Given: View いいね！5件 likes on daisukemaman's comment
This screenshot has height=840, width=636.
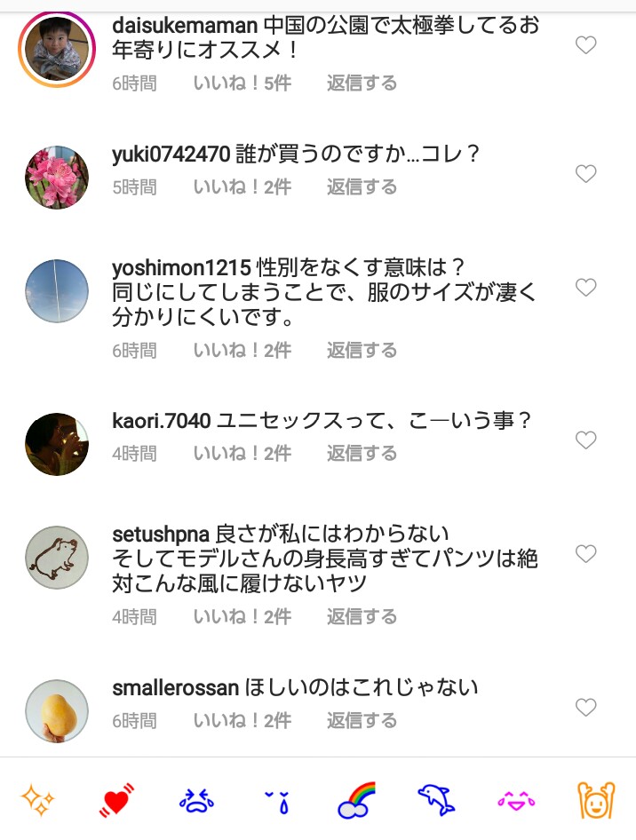Looking at the screenshot, I should pos(242,83).
